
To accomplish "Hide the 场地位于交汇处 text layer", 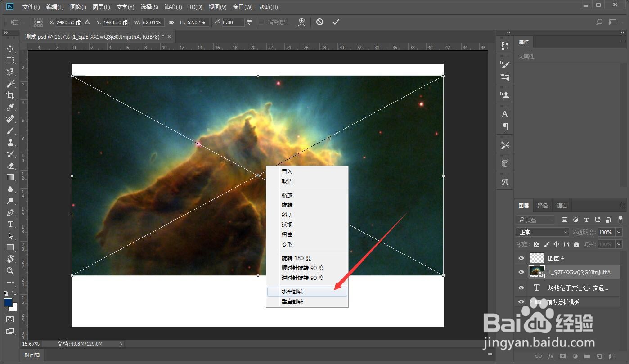I will click(521, 288).
